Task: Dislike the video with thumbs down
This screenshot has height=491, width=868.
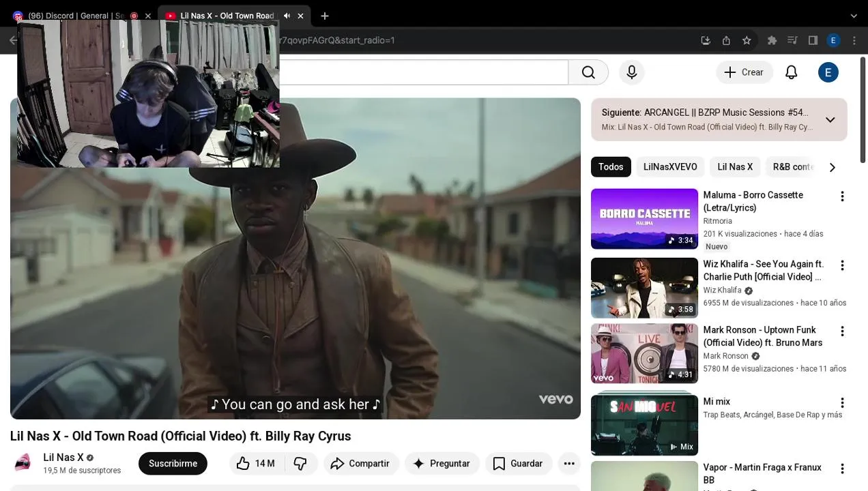Action: click(x=300, y=464)
